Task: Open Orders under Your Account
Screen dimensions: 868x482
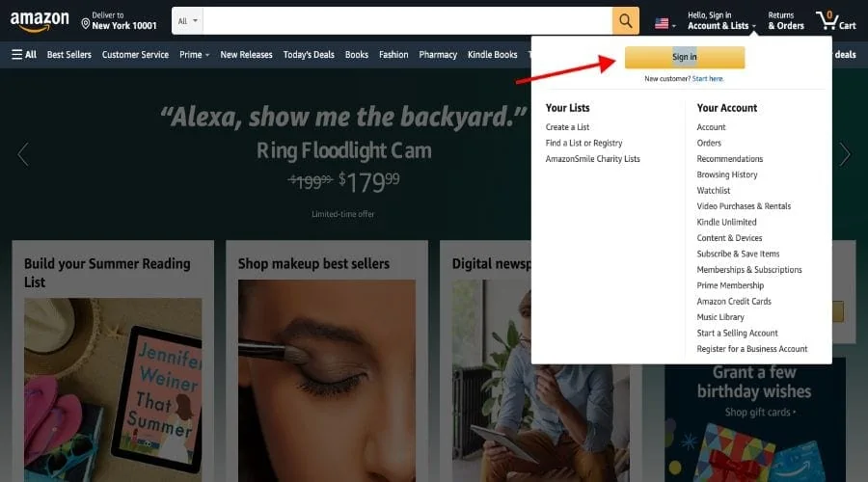Action: (x=709, y=143)
